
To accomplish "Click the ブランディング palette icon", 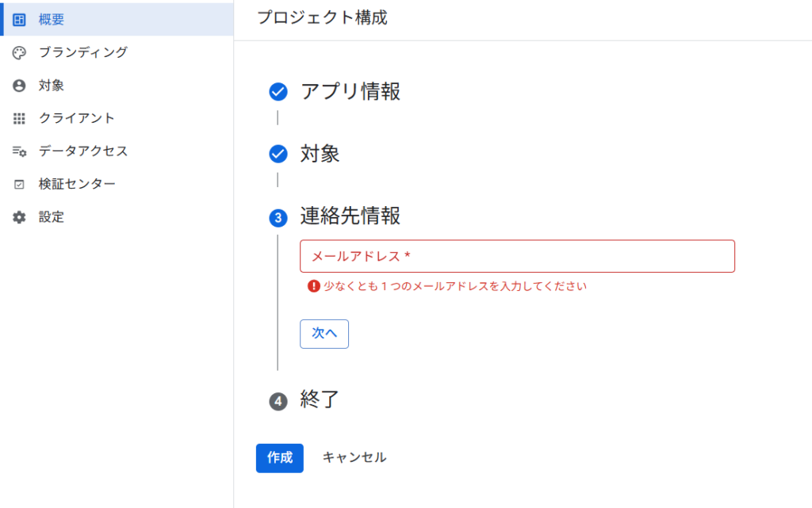I will pos(20,52).
